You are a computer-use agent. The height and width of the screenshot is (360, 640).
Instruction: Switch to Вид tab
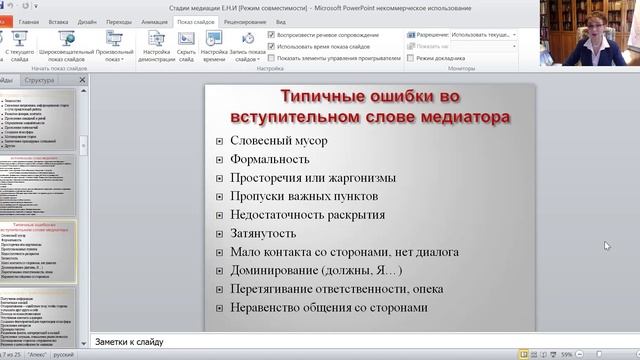pyautogui.click(x=281, y=22)
